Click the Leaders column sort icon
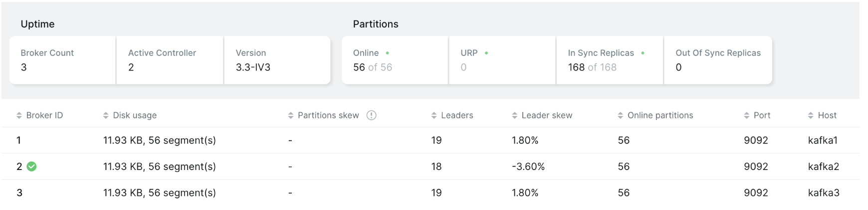The height and width of the screenshot is (210, 868). 434,115
